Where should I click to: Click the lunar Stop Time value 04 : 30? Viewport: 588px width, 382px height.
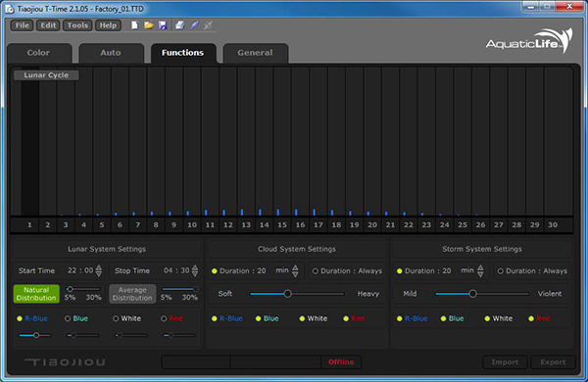pyautogui.click(x=176, y=270)
